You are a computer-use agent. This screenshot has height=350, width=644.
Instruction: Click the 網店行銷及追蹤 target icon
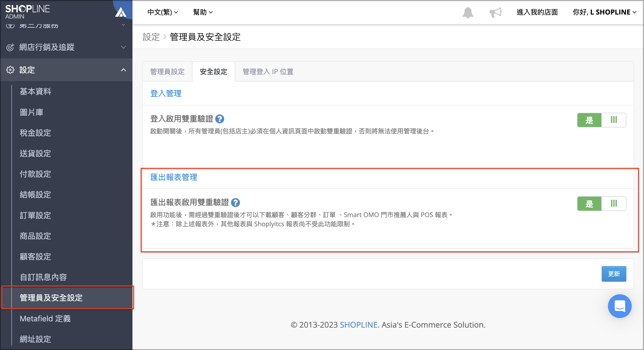tap(10, 47)
